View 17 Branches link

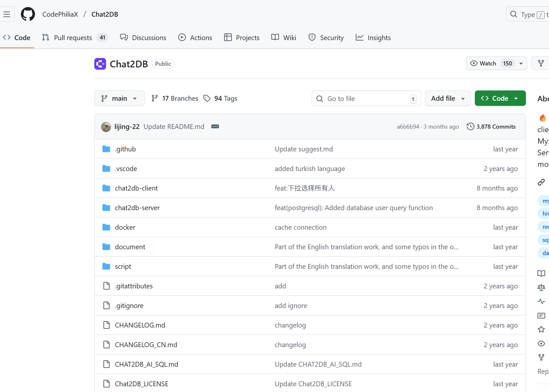tap(175, 98)
